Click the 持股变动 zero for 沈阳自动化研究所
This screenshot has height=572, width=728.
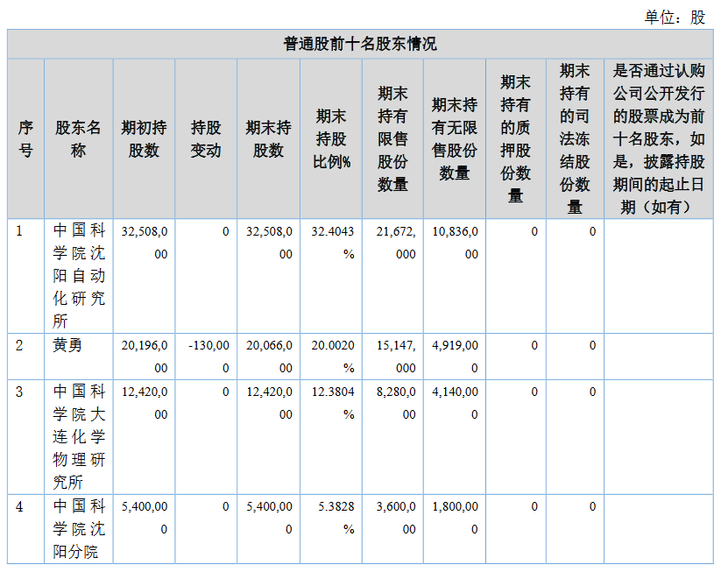[226, 231]
